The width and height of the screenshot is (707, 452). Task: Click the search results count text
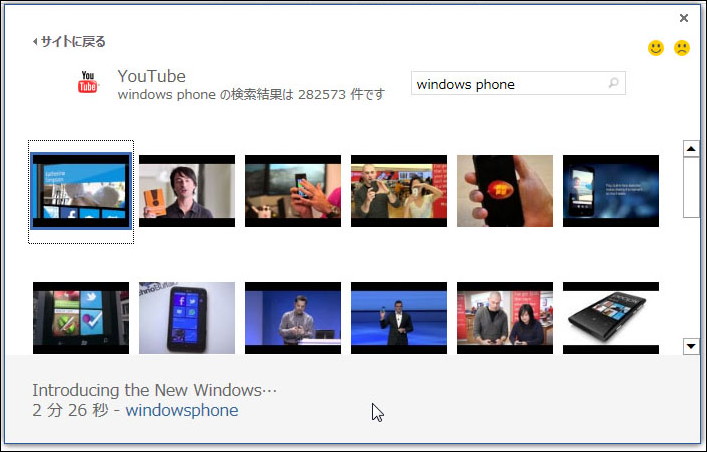(x=251, y=95)
